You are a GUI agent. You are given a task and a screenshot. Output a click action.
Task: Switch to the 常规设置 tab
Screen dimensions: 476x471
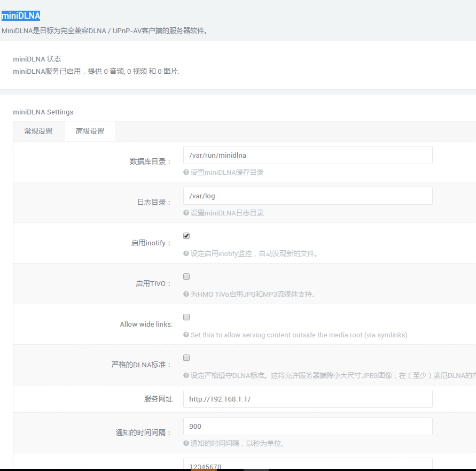point(38,131)
